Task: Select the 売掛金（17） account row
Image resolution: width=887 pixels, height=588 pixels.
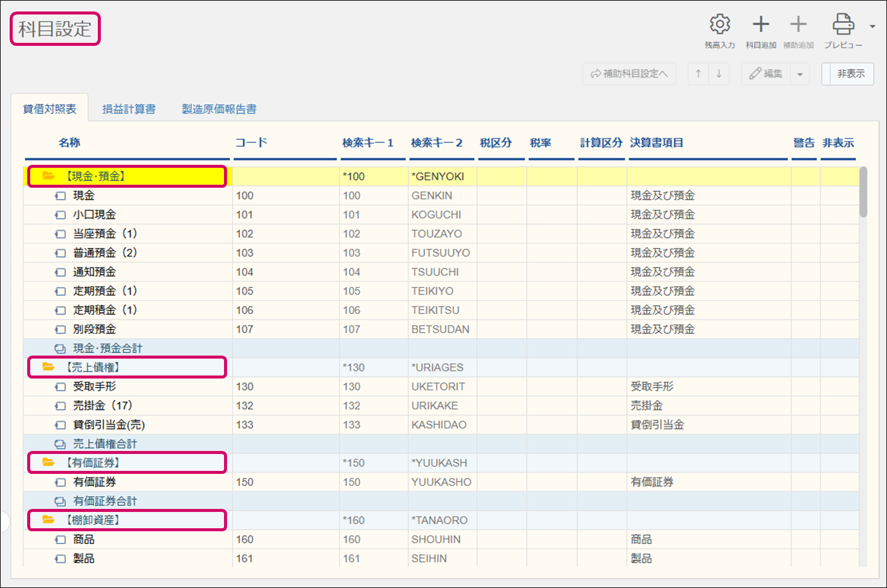Action: [103, 406]
